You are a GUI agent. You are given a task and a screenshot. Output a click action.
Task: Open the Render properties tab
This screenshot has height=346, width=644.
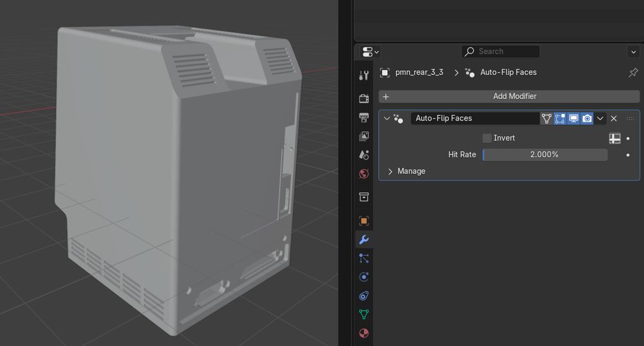click(364, 98)
